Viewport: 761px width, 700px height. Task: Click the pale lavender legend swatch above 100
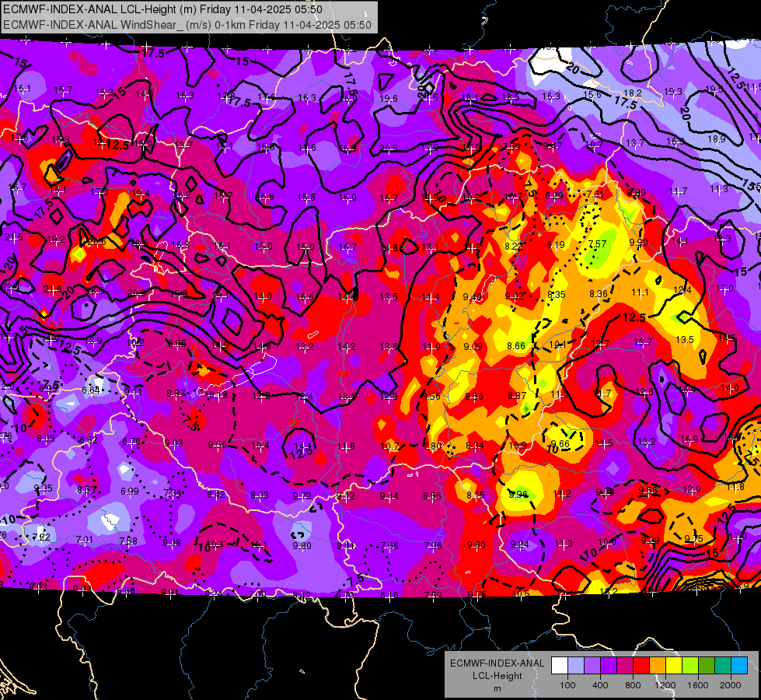click(x=576, y=666)
